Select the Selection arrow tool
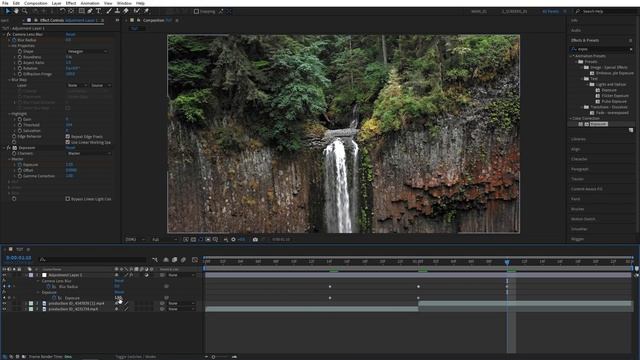640x360 pixels. [x=7, y=11]
